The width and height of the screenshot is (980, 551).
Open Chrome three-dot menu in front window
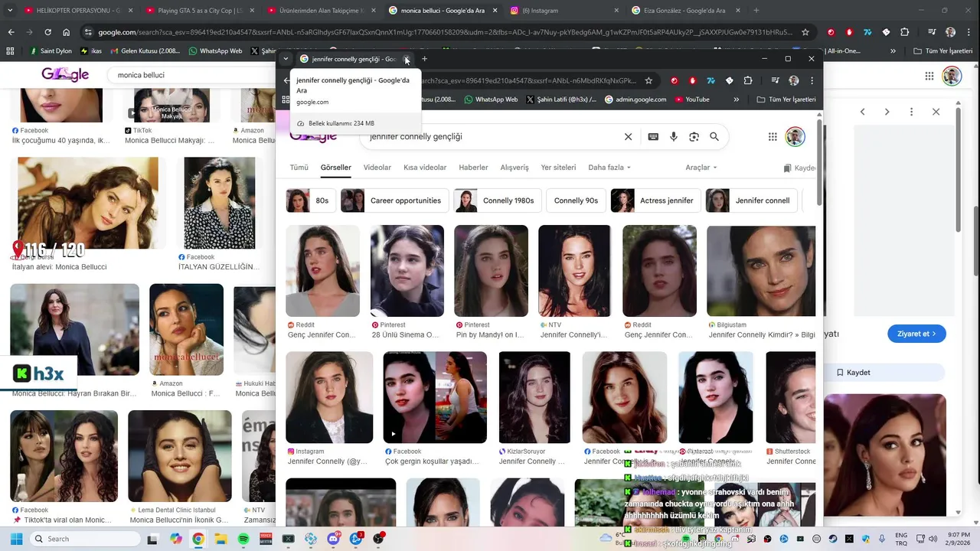[x=812, y=80]
